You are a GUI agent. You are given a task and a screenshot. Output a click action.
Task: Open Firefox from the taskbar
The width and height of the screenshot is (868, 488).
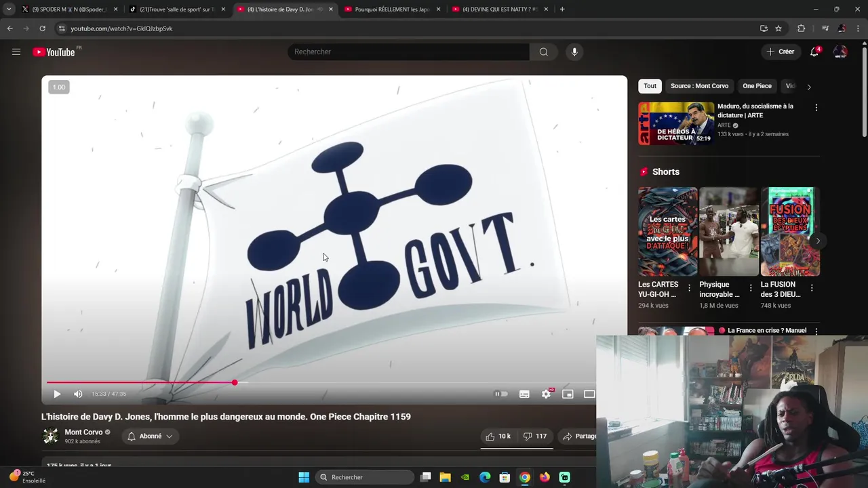click(545, 477)
